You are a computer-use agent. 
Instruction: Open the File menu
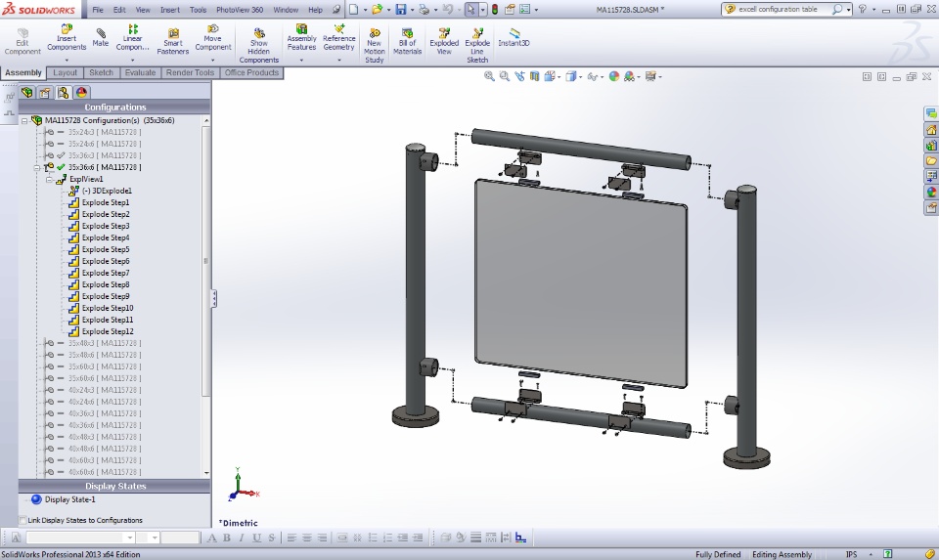[98, 10]
